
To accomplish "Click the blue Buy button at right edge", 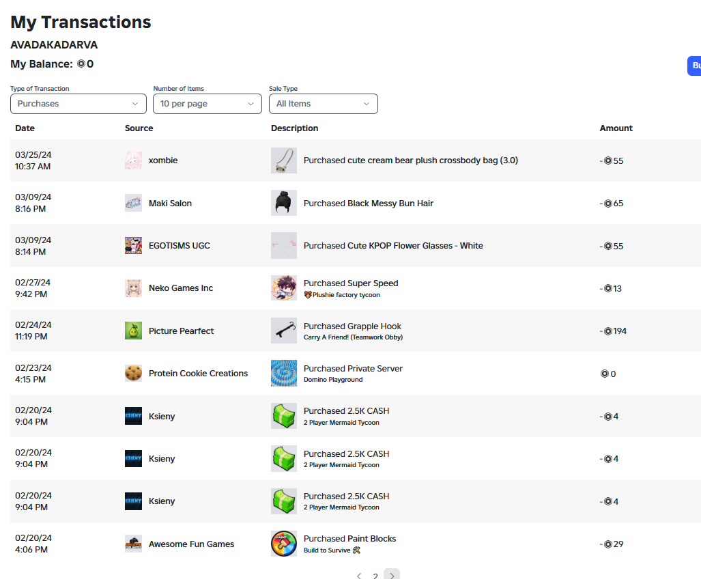I will [x=694, y=66].
